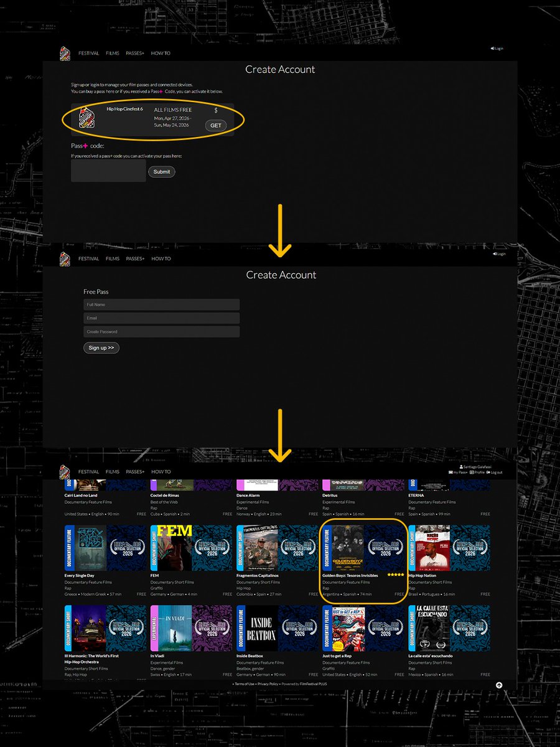Click 'Colombia • Spain • 27 min' text

click(x=259, y=594)
